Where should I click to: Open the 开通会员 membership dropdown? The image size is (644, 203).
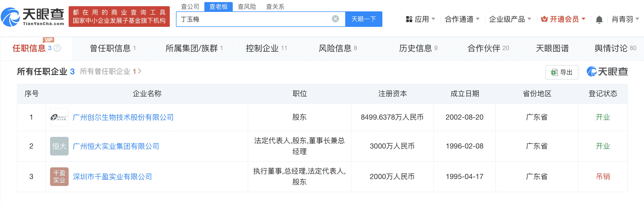(x=563, y=19)
